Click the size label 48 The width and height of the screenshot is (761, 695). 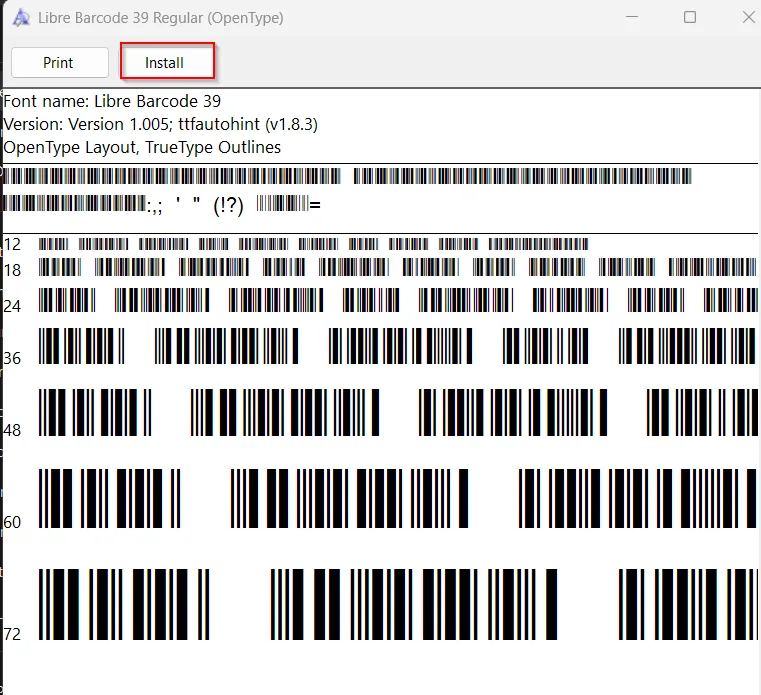point(12,430)
